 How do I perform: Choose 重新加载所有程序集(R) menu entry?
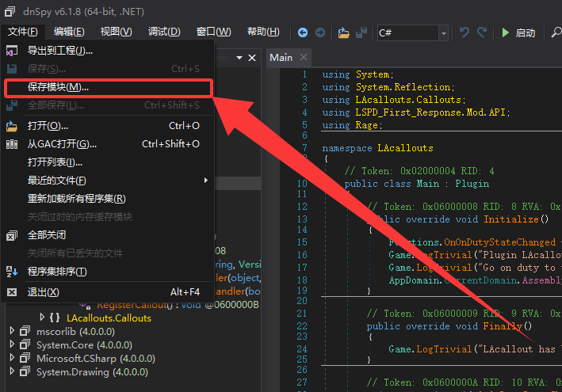[108, 199]
